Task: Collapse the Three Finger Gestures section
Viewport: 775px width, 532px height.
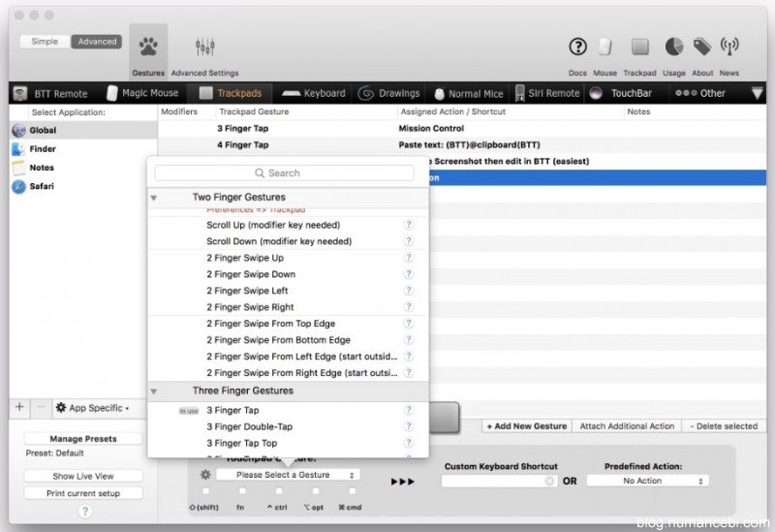Action: (x=154, y=391)
